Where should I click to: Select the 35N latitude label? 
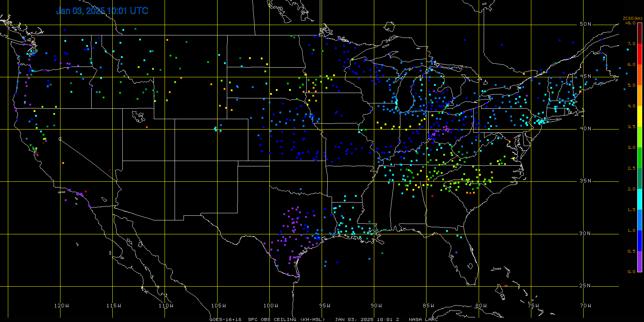[x=586, y=181]
